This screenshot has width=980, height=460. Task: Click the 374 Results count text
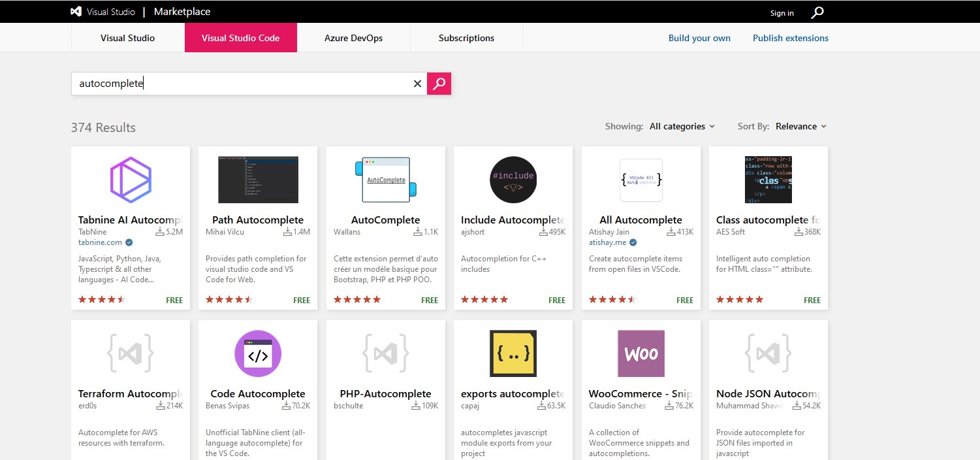104,127
